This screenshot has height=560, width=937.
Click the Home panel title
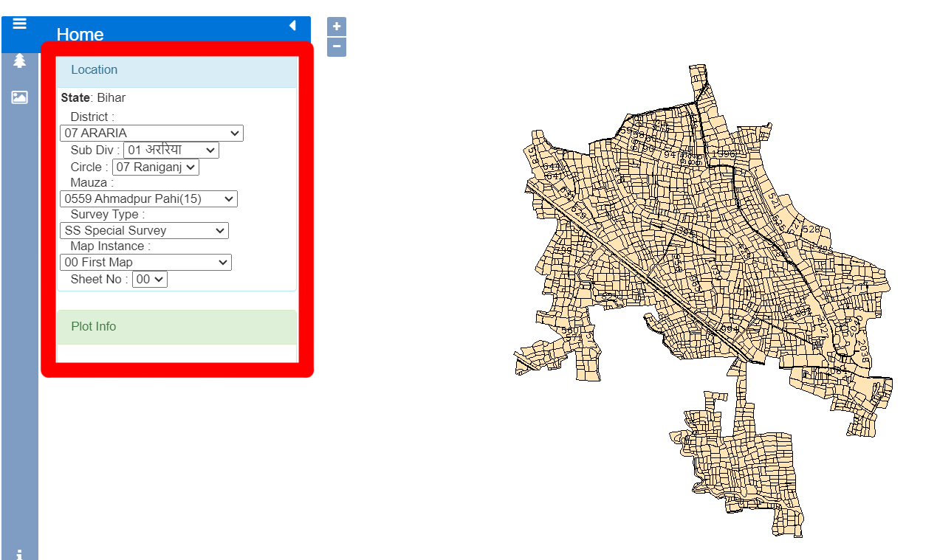80,35
